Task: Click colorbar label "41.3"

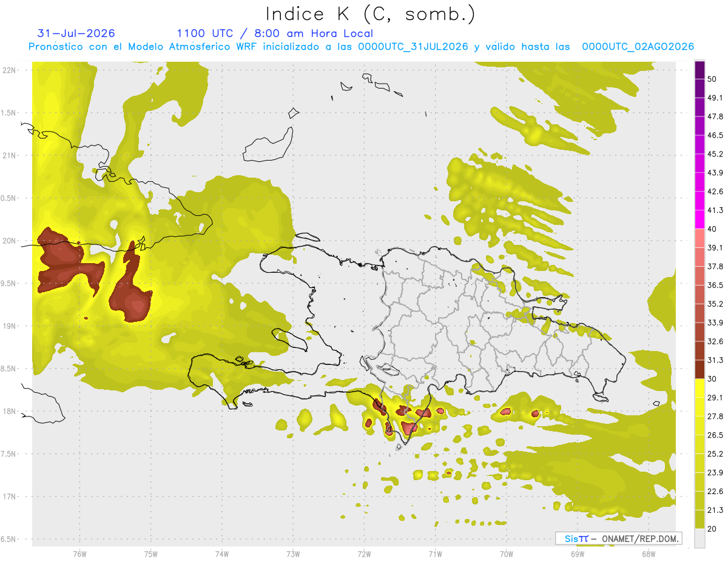Action: (x=715, y=210)
